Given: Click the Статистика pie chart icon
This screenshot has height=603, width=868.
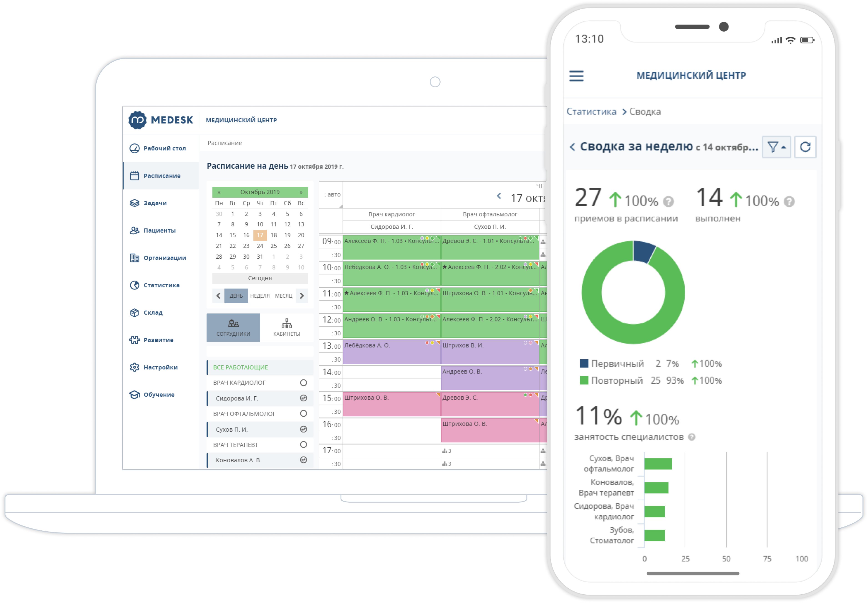Looking at the screenshot, I should click(134, 285).
